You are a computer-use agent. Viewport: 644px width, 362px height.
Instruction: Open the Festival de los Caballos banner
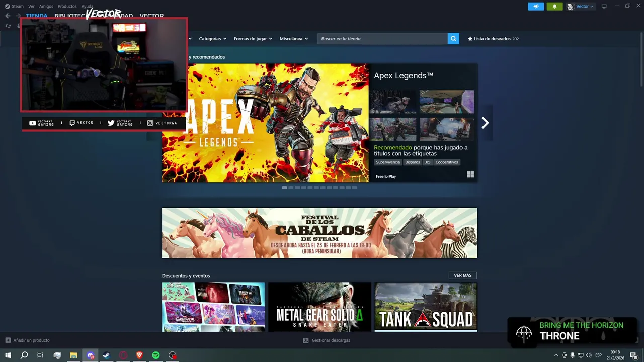pyautogui.click(x=319, y=233)
